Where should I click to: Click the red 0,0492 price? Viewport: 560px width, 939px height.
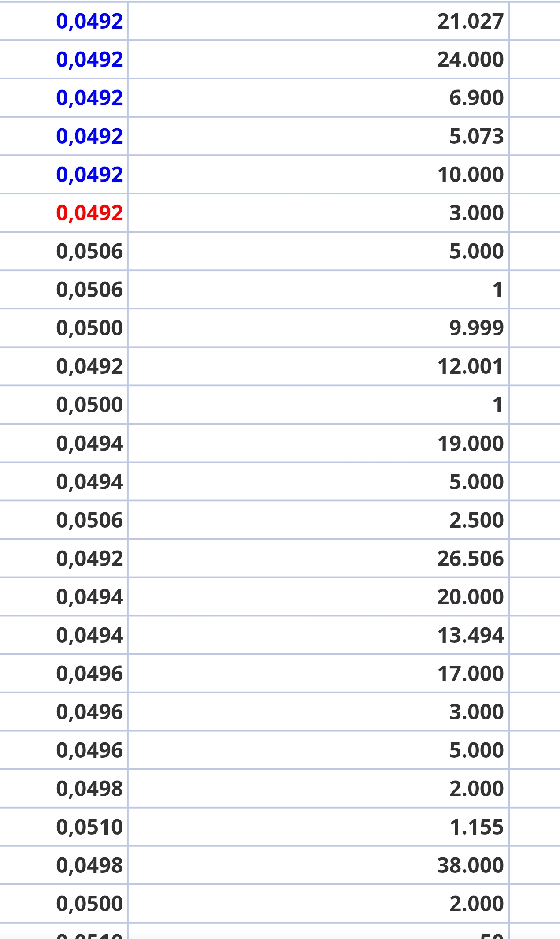tap(89, 213)
